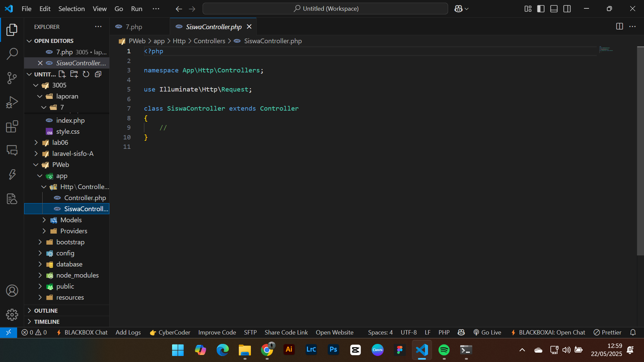Click the Refresh Explorer icon
Viewport: 644px width, 362px height.
[86, 74]
